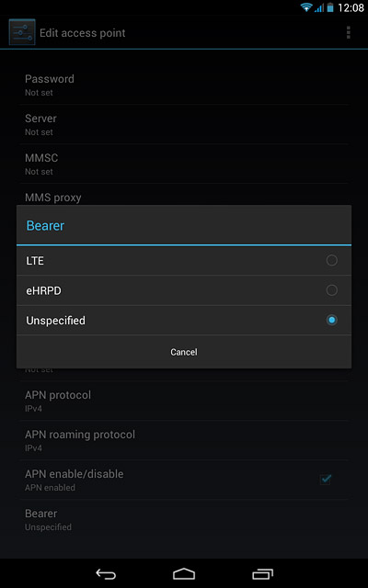
Task: Tap the Home navigation button
Action: click(x=184, y=573)
